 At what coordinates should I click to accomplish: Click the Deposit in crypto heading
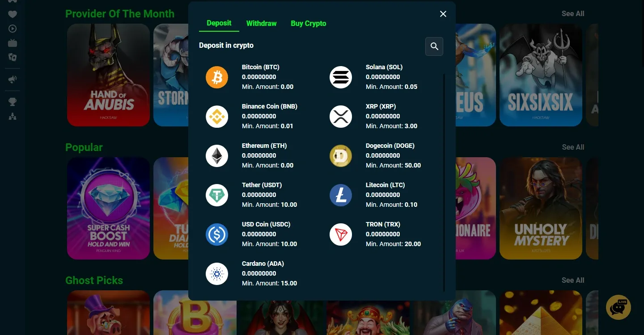pyautogui.click(x=226, y=45)
